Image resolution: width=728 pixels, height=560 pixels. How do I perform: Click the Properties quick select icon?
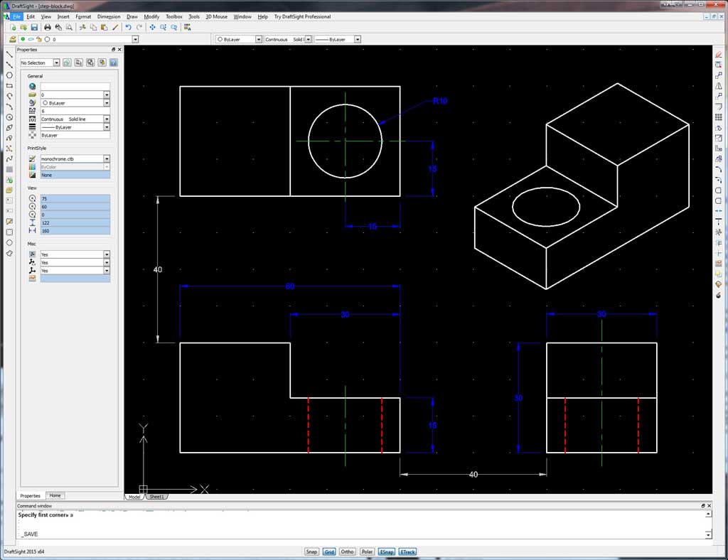pyautogui.click(x=102, y=63)
